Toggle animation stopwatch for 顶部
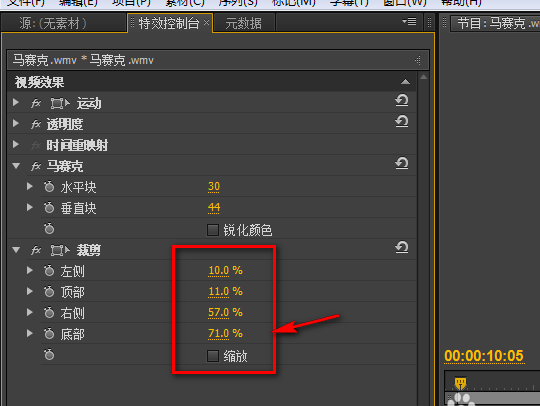This screenshot has height=406, width=540. 49,292
